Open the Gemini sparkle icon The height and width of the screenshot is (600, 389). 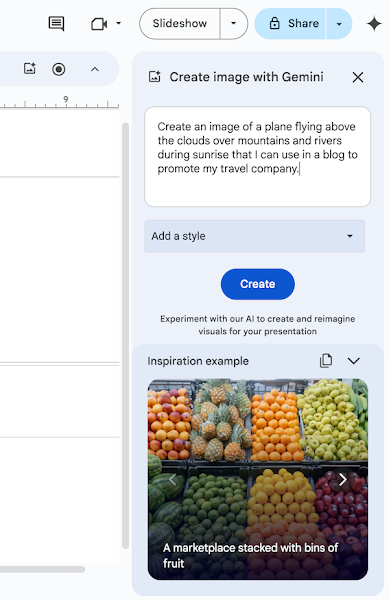pos(374,24)
